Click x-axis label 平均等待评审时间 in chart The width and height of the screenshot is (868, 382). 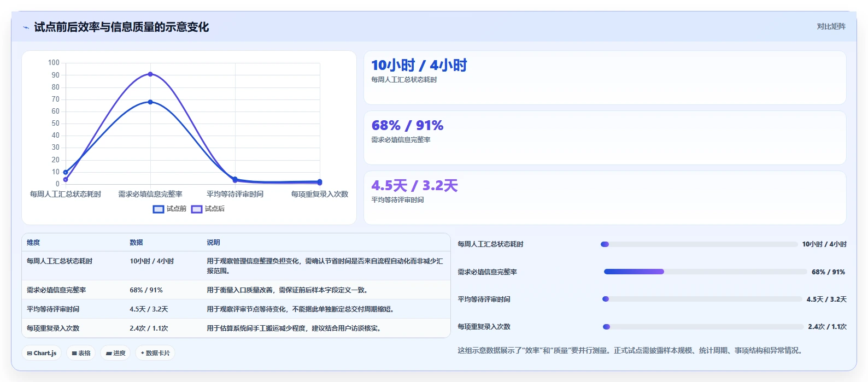235,194
